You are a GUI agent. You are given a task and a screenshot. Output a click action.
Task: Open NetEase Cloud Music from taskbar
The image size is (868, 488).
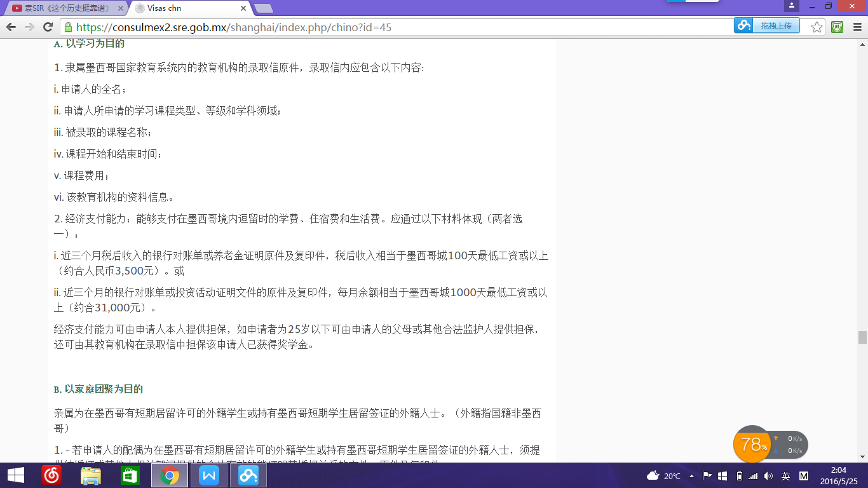[x=51, y=475]
